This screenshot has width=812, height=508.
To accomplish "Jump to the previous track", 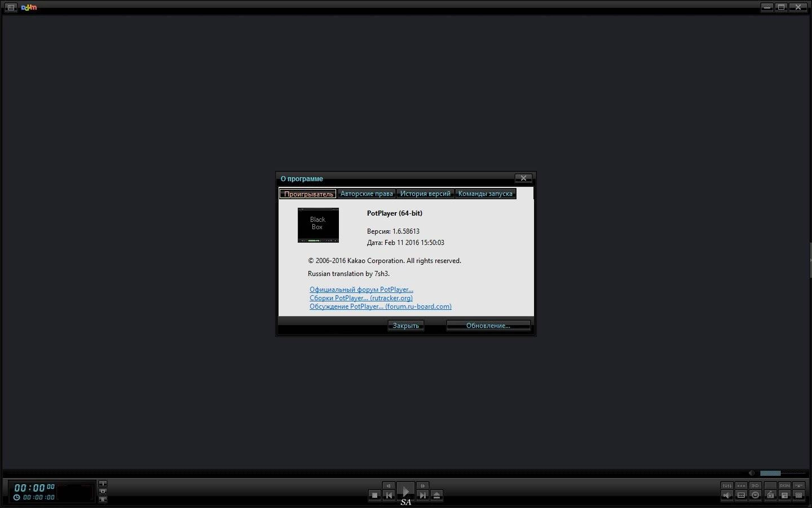I will point(389,495).
